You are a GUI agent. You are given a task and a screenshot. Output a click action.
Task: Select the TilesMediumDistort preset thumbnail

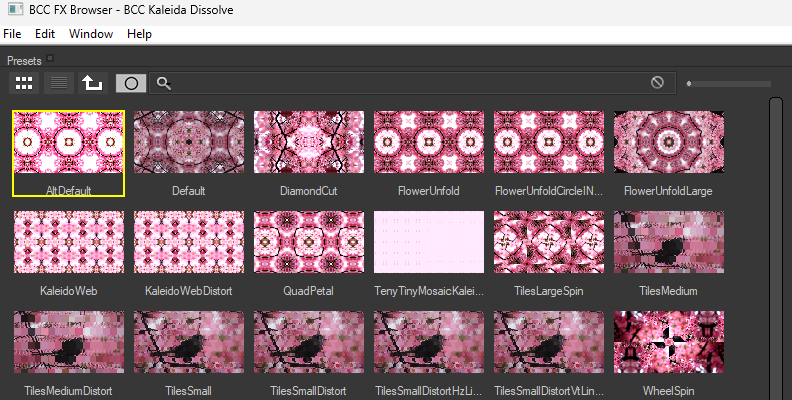click(x=69, y=342)
